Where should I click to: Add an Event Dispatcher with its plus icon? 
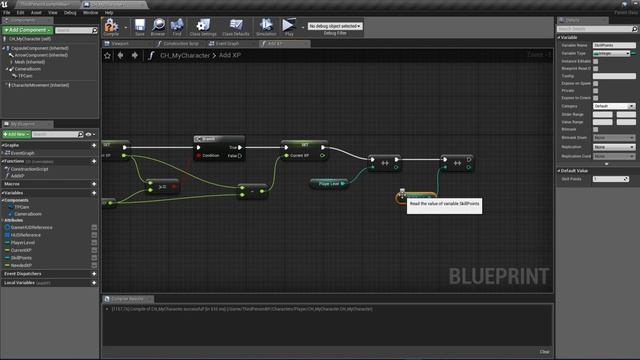point(94,274)
